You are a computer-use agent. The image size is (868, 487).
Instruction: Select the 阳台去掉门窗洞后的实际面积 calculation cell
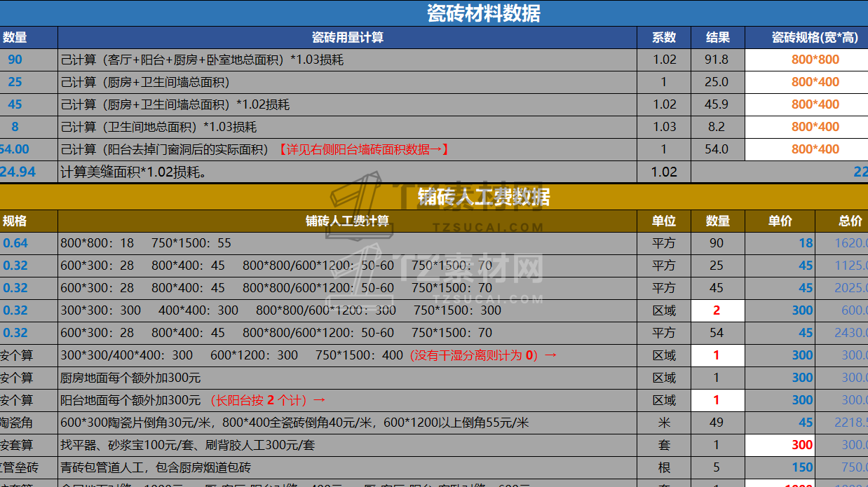pos(348,149)
